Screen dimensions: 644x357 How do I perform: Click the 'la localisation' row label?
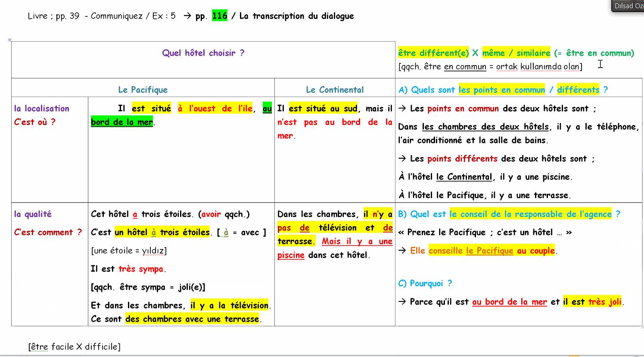point(42,109)
